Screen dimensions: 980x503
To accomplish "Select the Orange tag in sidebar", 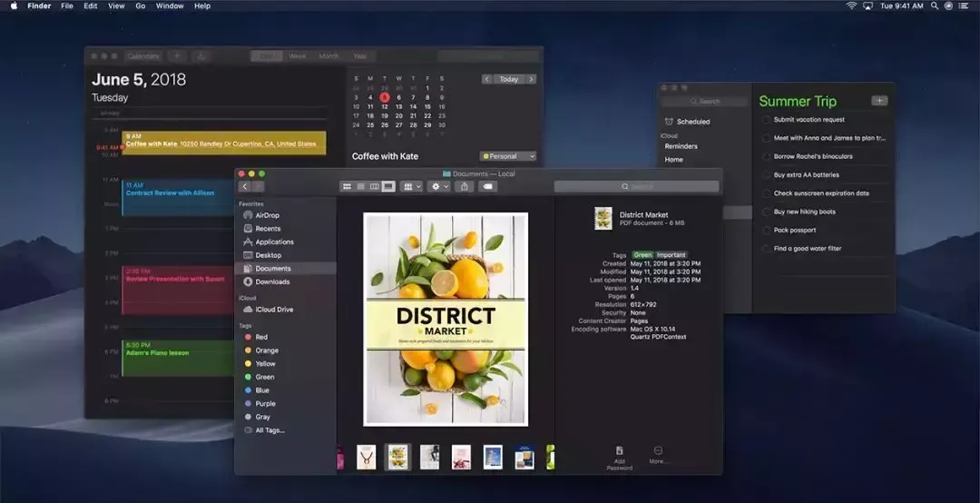I will click(266, 350).
